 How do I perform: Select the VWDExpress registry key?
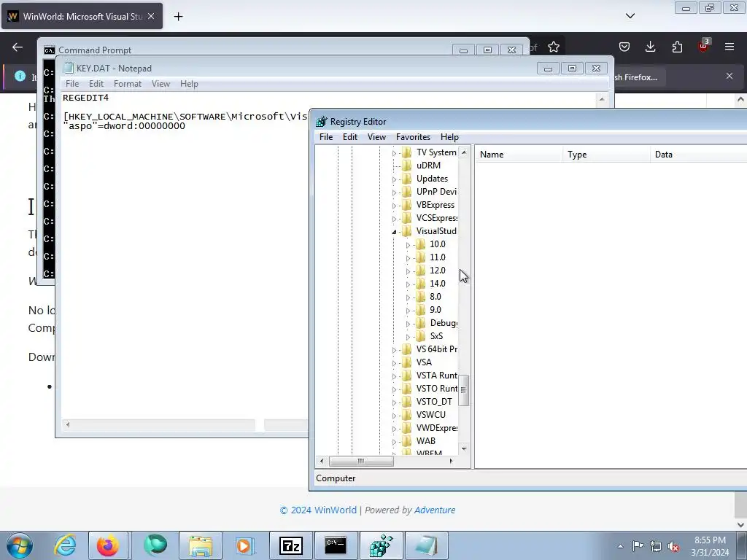436,427
